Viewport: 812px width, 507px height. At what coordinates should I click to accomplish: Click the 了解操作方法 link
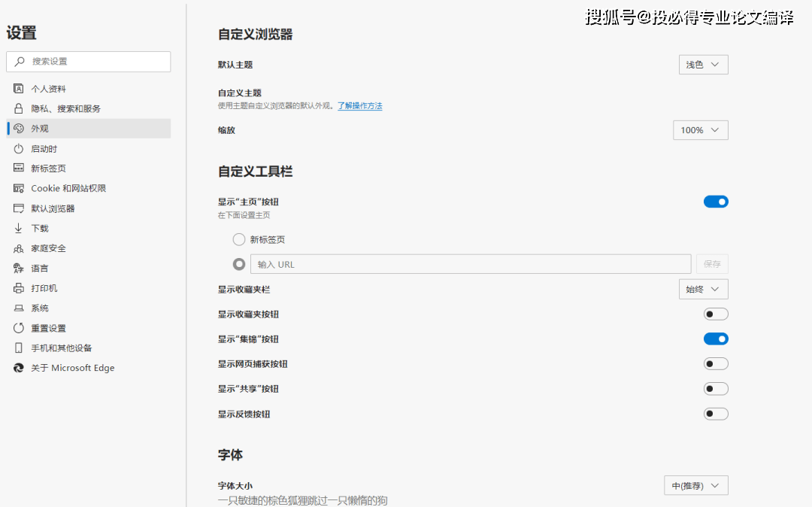pyautogui.click(x=359, y=105)
